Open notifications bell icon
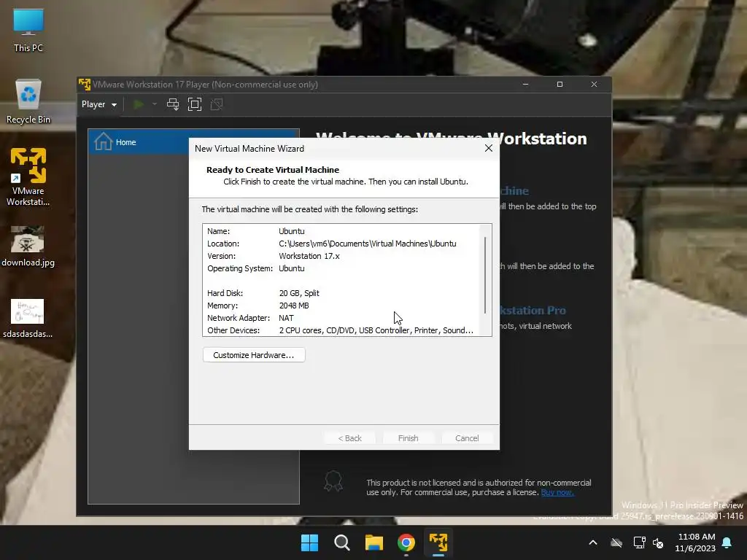The height and width of the screenshot is (560, 747). tap(727, 542)
